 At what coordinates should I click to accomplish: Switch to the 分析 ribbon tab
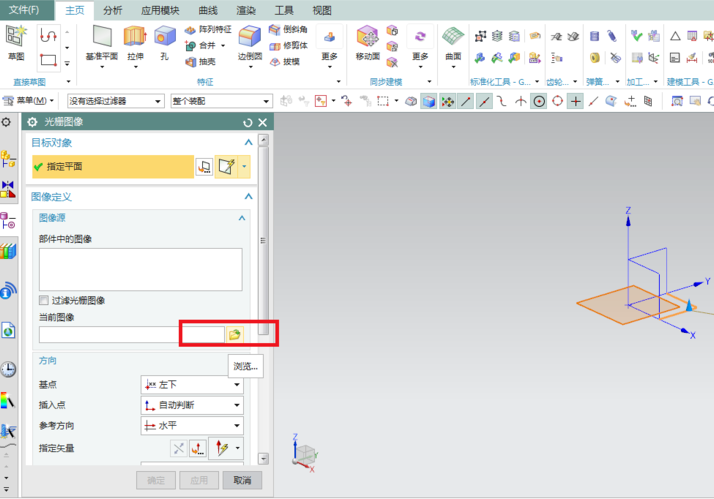tap(112, 10)
